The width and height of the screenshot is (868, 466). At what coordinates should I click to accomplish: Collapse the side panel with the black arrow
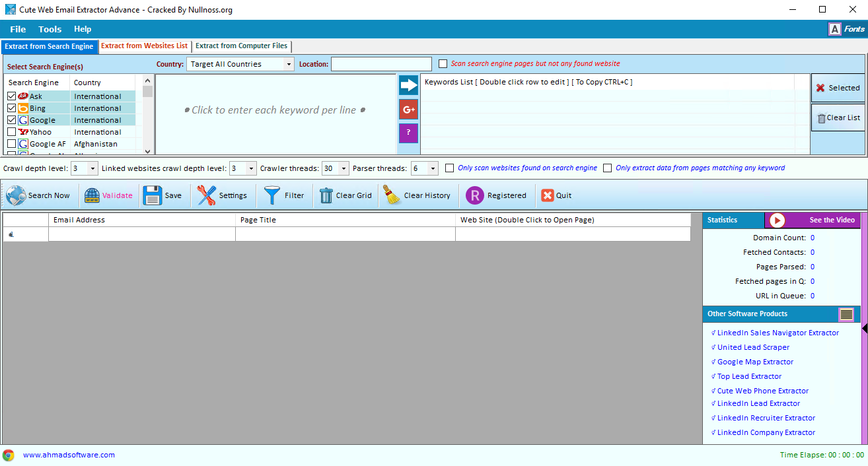pos(865,328)
